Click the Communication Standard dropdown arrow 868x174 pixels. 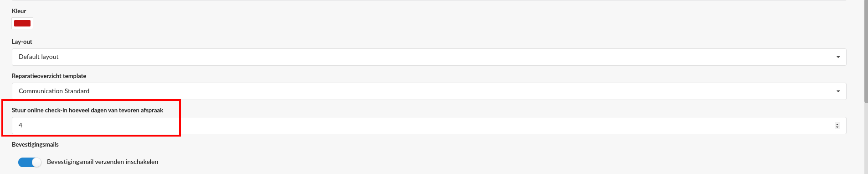coord(838,91)
